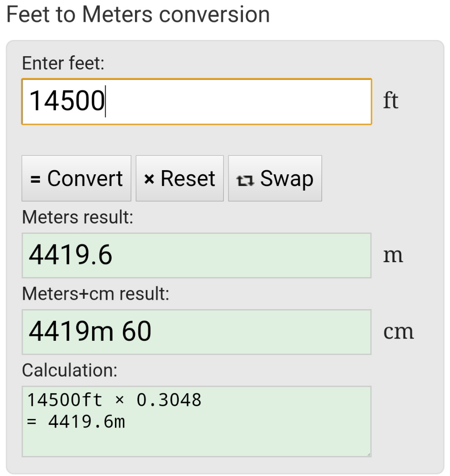This screenshot has width=450, height=476.
Task: Click the "ft" unit label
Action: pos(391,101)
